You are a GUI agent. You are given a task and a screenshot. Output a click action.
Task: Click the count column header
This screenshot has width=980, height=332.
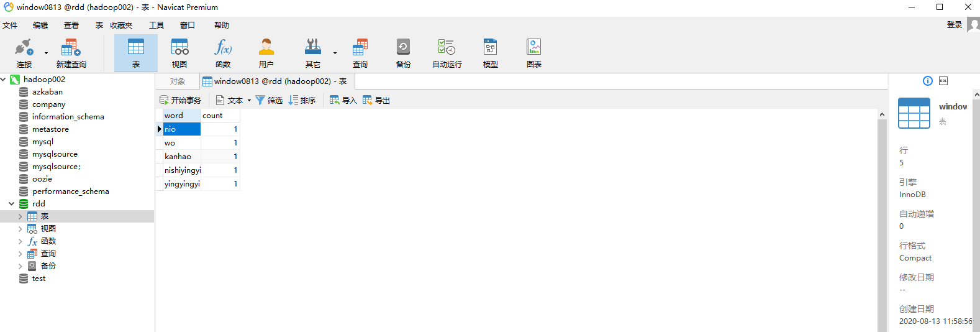click(x=220, y=116)
